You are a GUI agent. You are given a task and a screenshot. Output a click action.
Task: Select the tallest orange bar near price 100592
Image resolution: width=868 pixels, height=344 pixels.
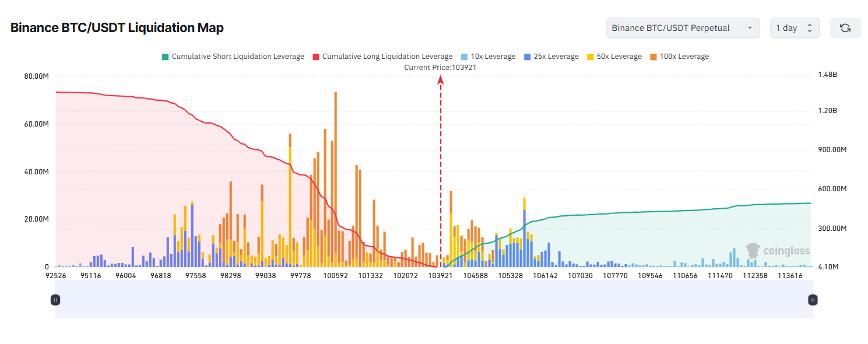click(x=335, y=175)
